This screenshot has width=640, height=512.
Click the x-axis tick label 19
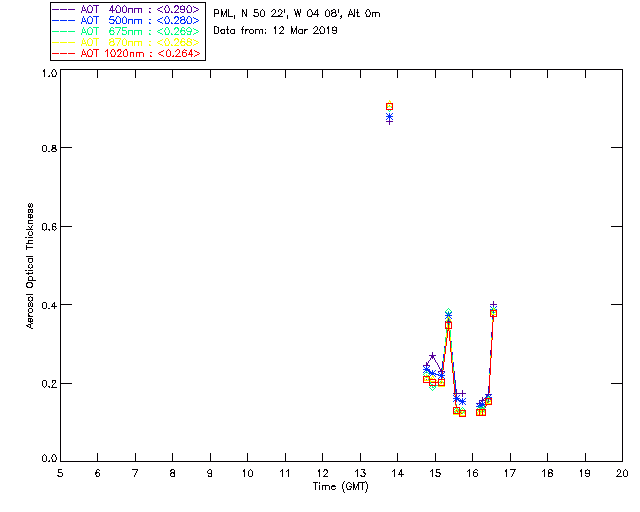pyautogui.click(x=585, y=473)
